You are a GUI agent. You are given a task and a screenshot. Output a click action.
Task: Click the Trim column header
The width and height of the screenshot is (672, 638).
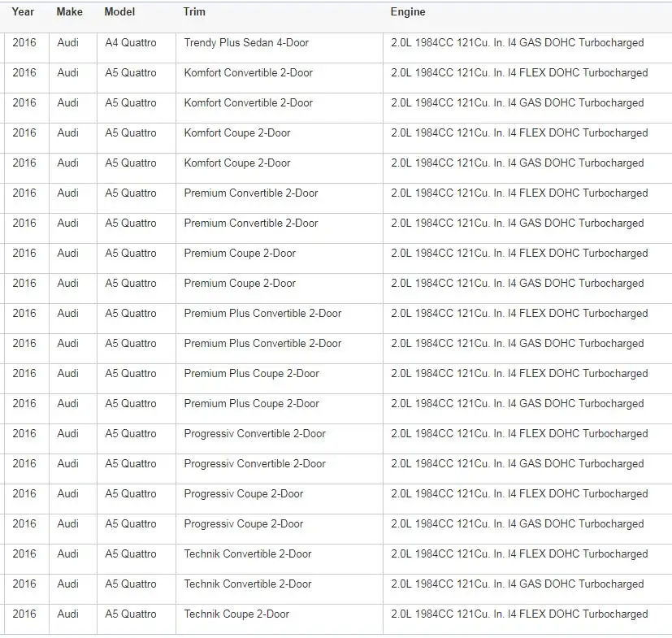pos(194,12)
